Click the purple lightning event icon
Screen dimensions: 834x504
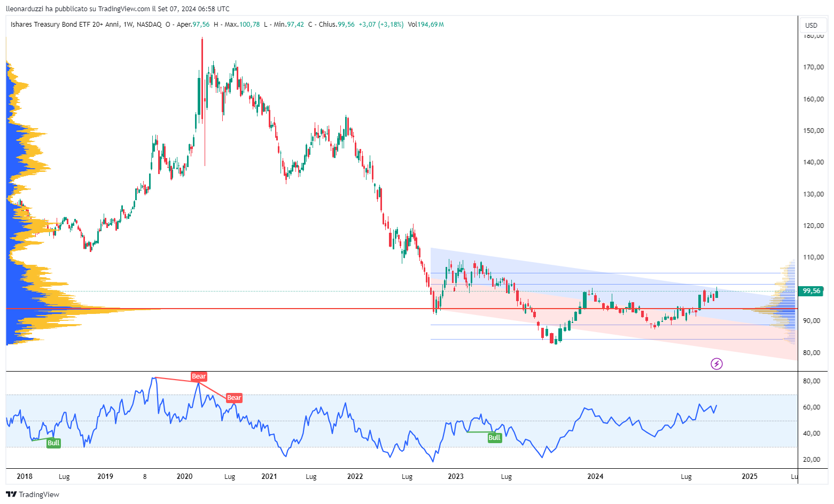point(716,364)
